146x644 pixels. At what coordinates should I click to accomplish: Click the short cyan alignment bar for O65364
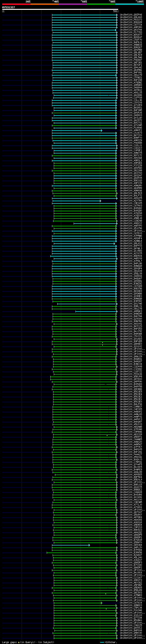tap(71, 545)
